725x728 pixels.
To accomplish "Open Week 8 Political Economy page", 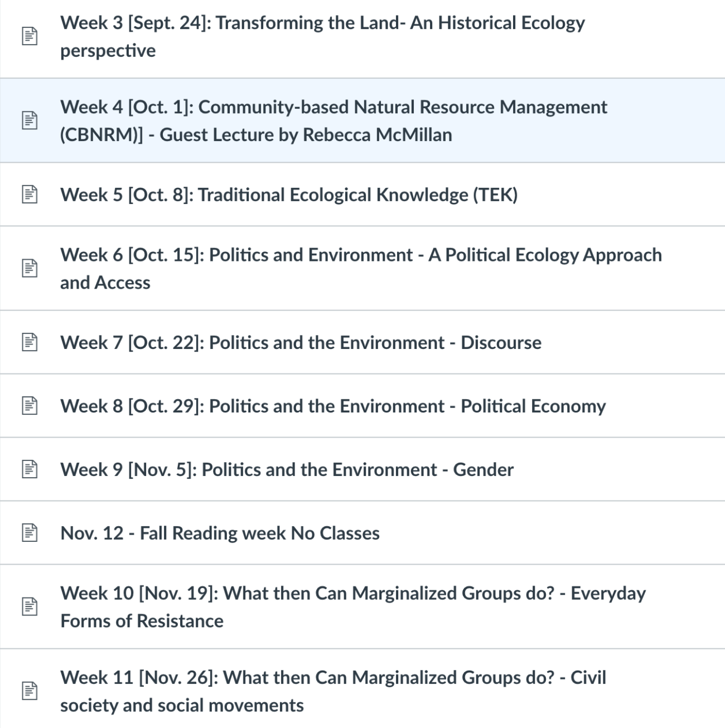I will (333, 406).
